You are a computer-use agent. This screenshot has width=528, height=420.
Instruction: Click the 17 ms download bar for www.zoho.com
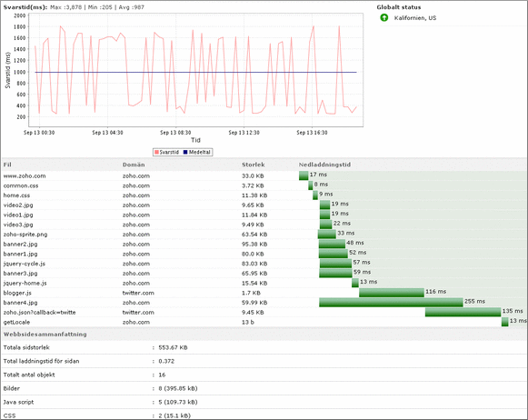304,175
